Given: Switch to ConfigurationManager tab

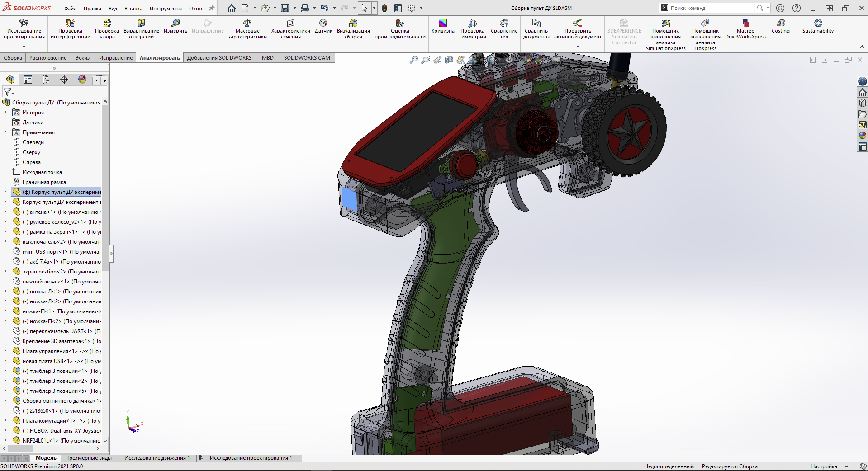Looking at the screenshot, I should (46, 80).
